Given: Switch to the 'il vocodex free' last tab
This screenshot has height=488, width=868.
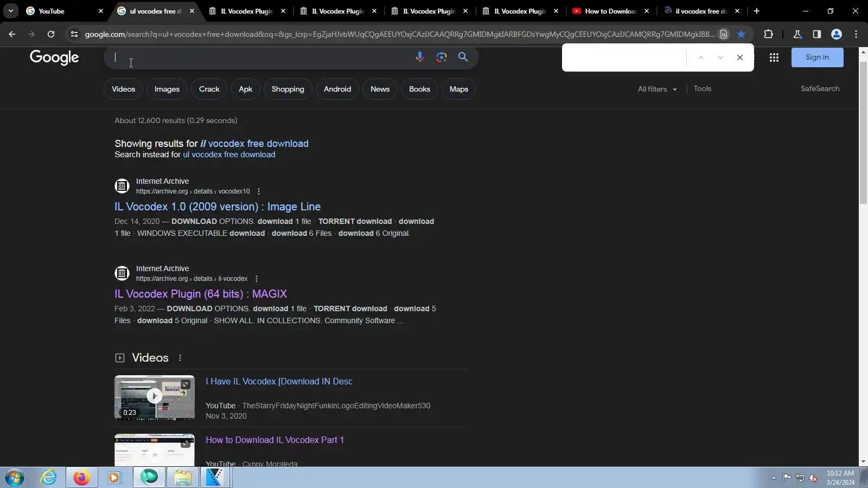Looking at the screenshot, I should click(x=701, y=11).
